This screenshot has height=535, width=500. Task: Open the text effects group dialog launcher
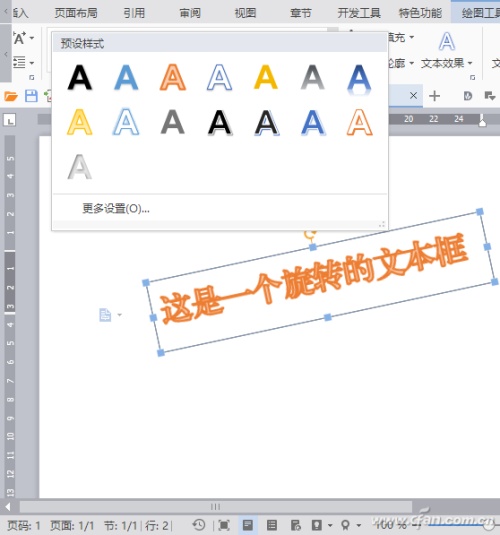pos(472,77)
